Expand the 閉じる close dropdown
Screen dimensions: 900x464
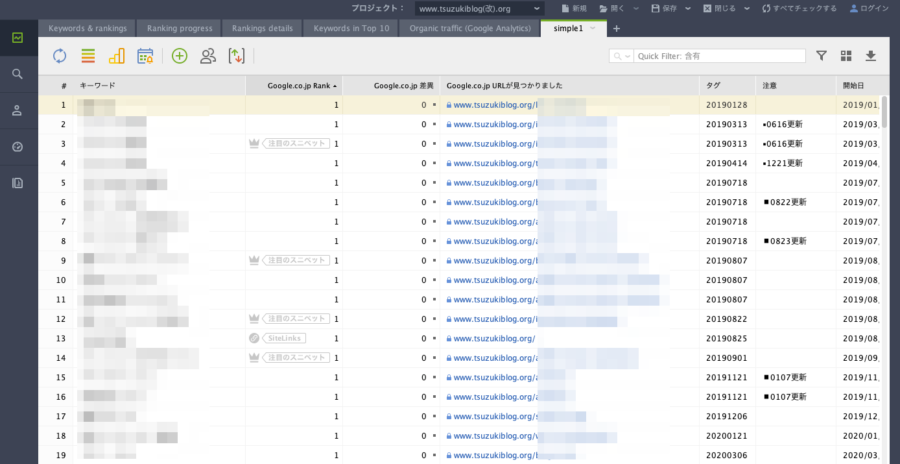746,9
